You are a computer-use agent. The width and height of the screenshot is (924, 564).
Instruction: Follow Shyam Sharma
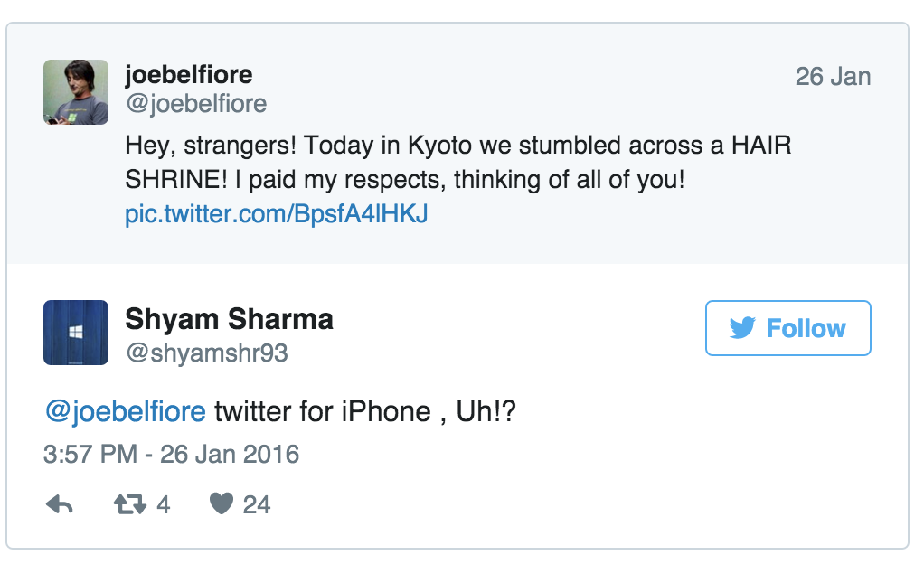[x=787, y=328]
